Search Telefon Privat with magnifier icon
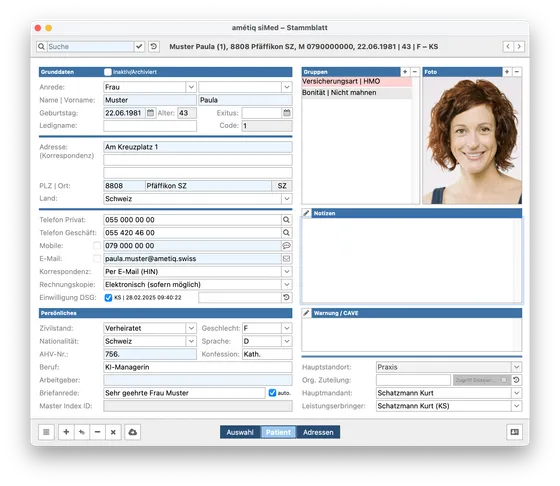This screenshot has height=486, width=560. 286,220
